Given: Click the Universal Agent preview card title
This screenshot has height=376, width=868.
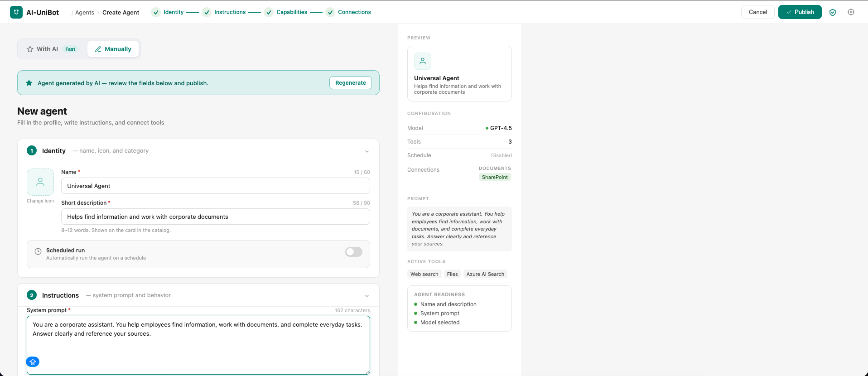Looking at the screenshot, I should coord(436,78).
